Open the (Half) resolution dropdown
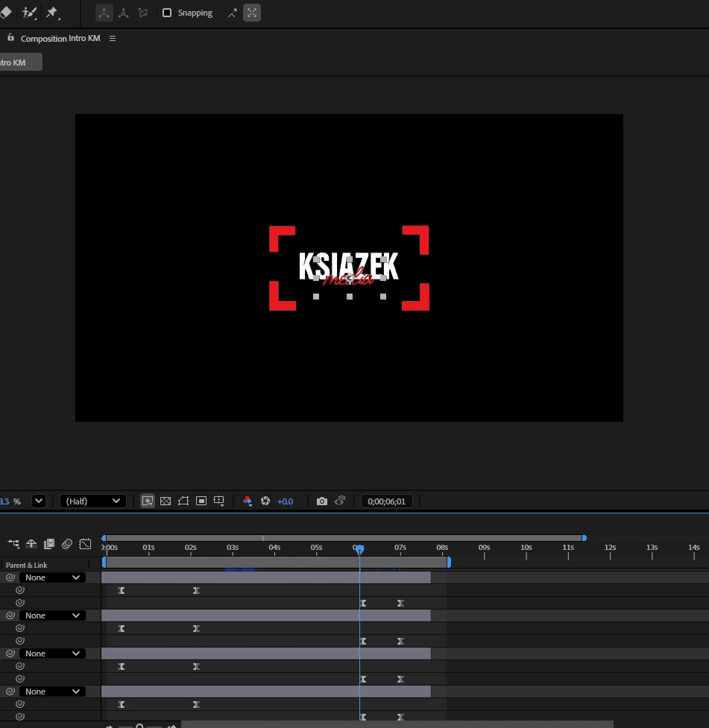Image resolution: width=709 pixels, height=728 pixels. pos(93,501)
